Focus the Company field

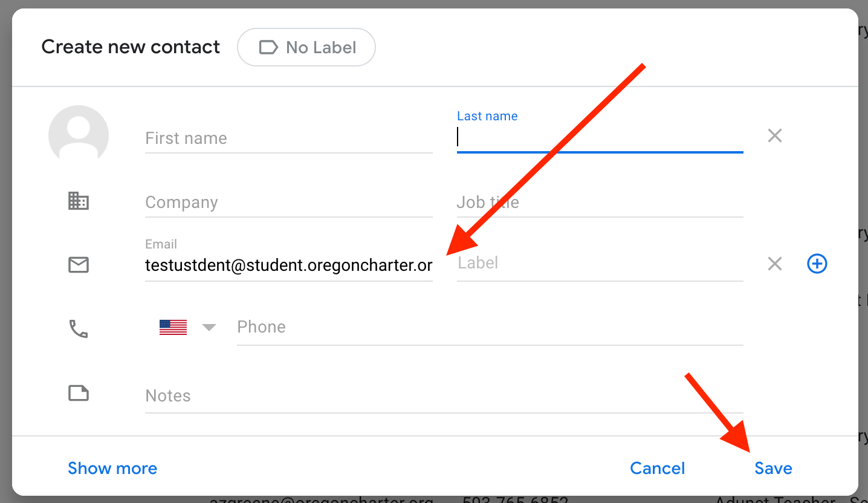[x=289, y=203]
